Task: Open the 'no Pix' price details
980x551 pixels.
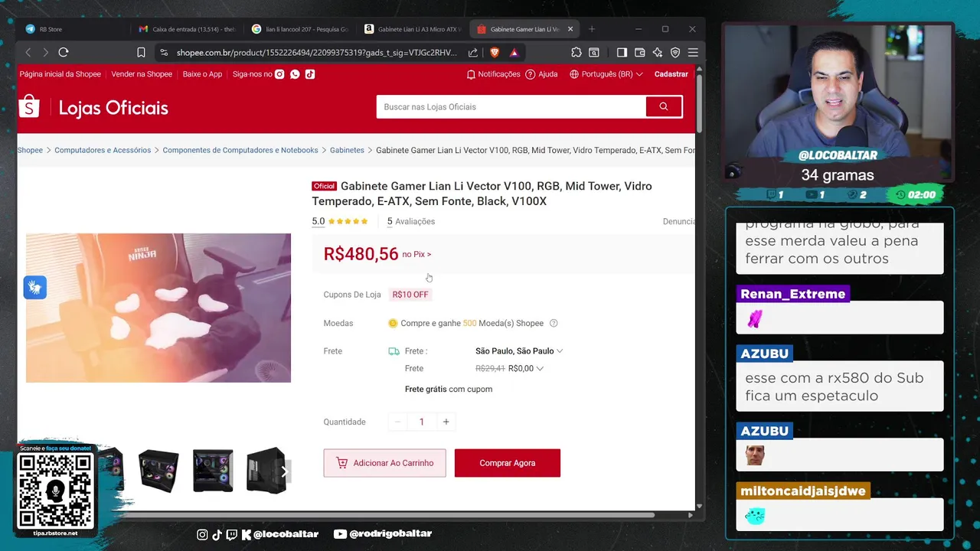Action: coord(416,254)
